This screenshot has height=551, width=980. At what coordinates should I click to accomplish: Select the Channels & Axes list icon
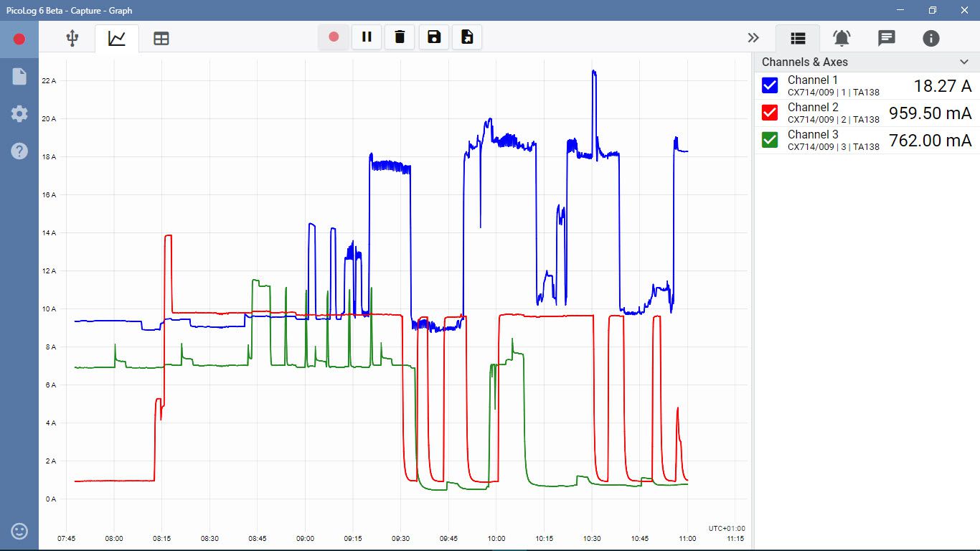798,38
